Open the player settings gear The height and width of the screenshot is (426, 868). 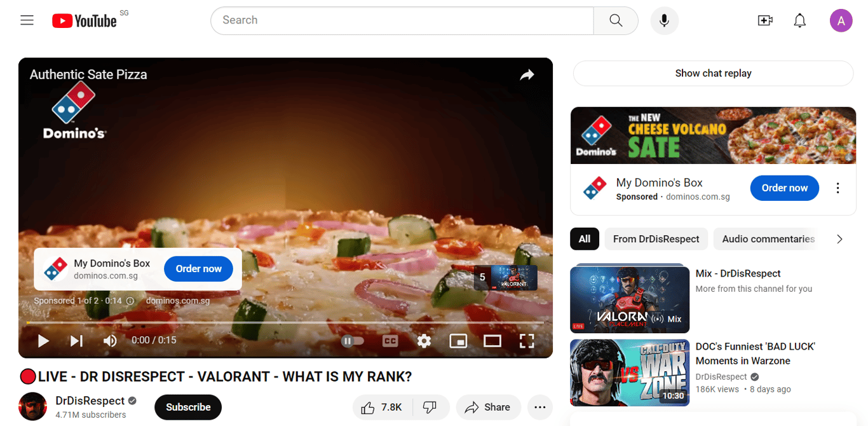424,341
